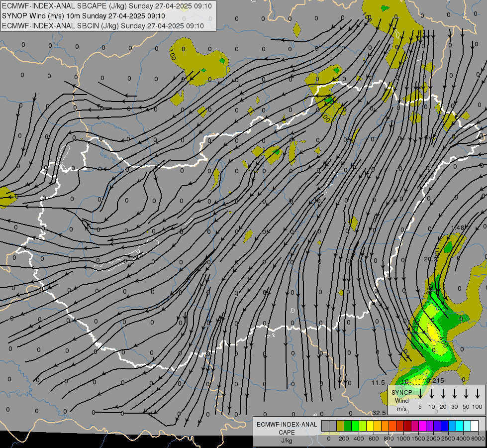
Task: Pick the pure yellow CAPE swatch
Action: 370,426
